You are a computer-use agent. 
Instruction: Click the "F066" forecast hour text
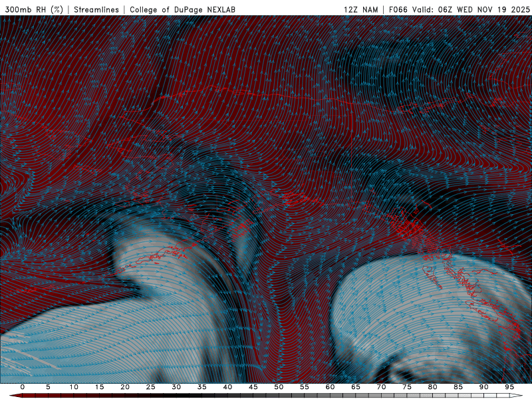tap(398, 9)
